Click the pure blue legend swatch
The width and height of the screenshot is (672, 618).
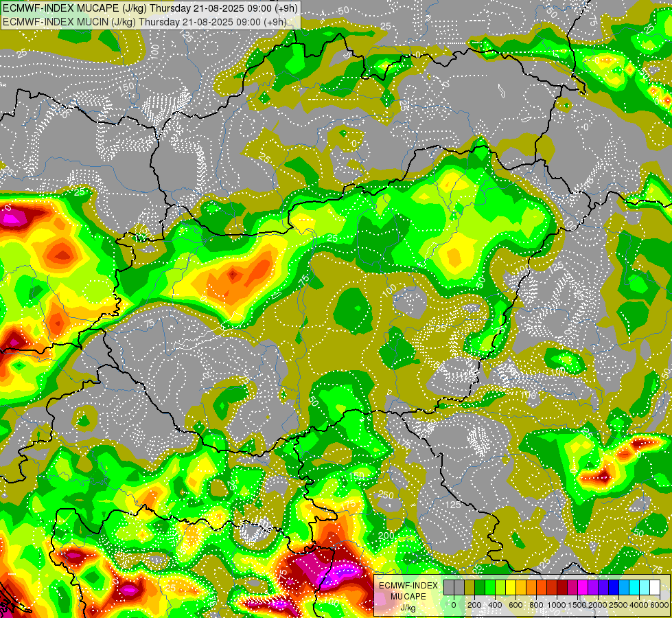pos(614,587)
